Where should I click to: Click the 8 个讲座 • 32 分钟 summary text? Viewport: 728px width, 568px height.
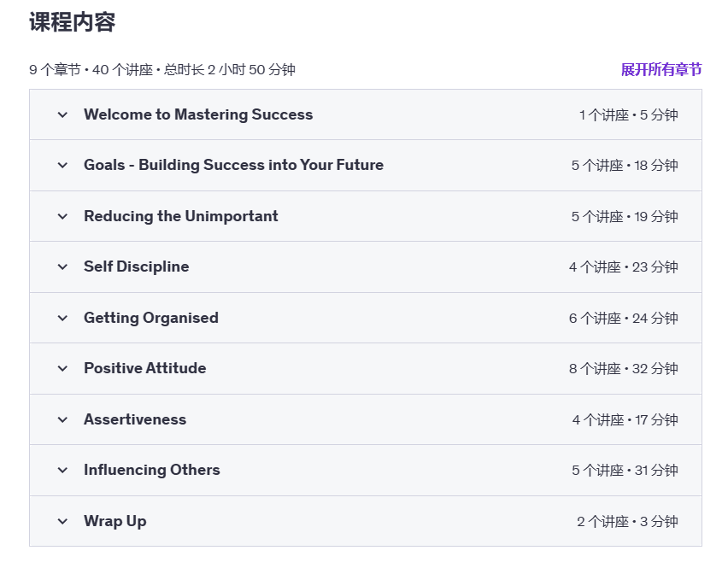click(623, 369)
